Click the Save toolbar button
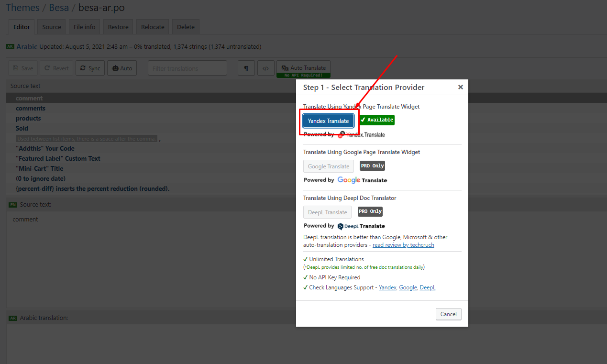Image resolution: width=607 pixels, height=364 pixels. click(23, 68)
